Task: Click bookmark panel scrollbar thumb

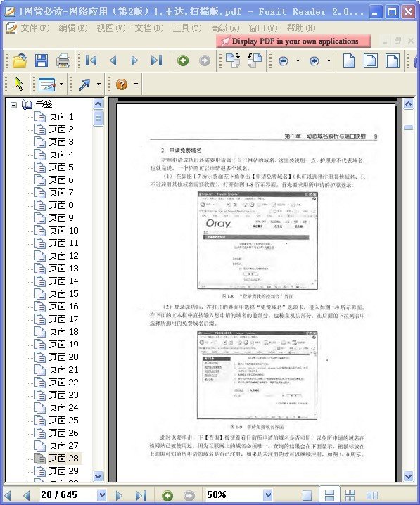Action: [98, 118]
